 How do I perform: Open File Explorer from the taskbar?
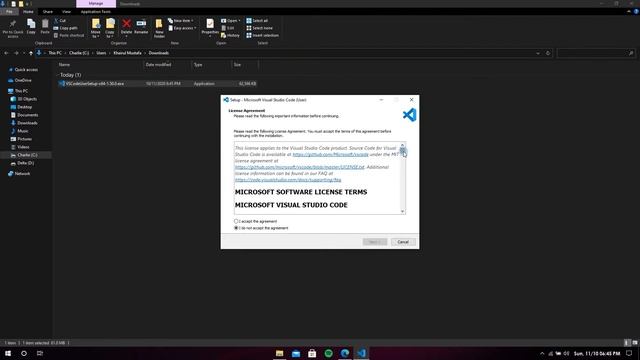pyautogui.click(x=280, y=353)
